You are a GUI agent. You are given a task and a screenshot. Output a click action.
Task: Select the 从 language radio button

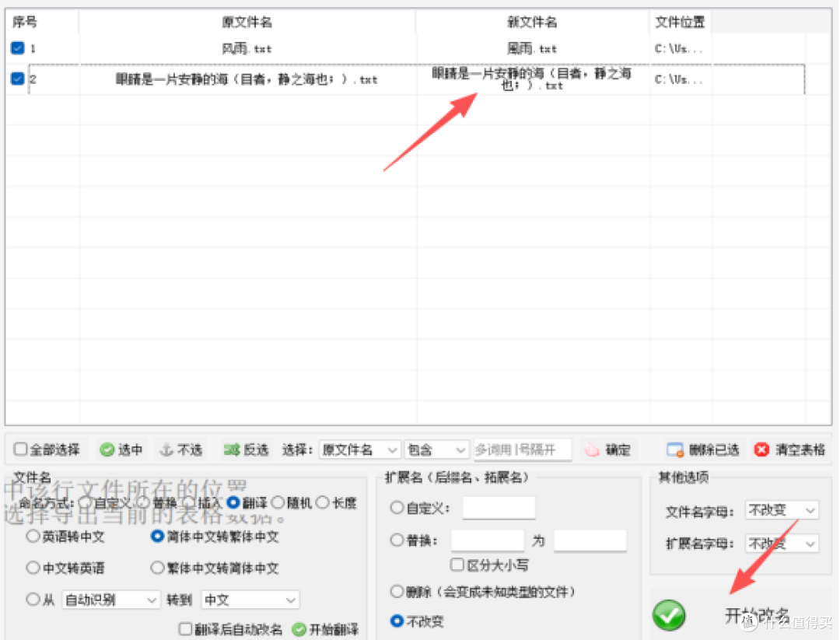click(x=33, y=599)
